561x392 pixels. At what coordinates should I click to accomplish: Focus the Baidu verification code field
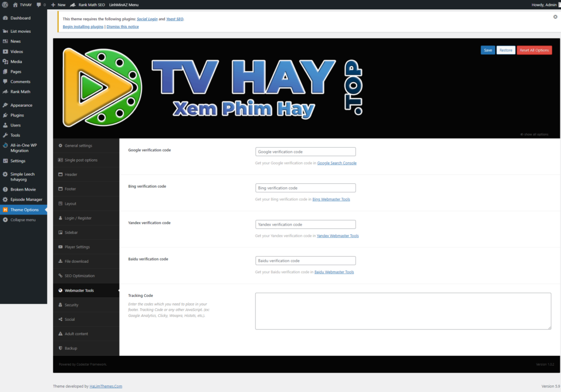point(305,261)
